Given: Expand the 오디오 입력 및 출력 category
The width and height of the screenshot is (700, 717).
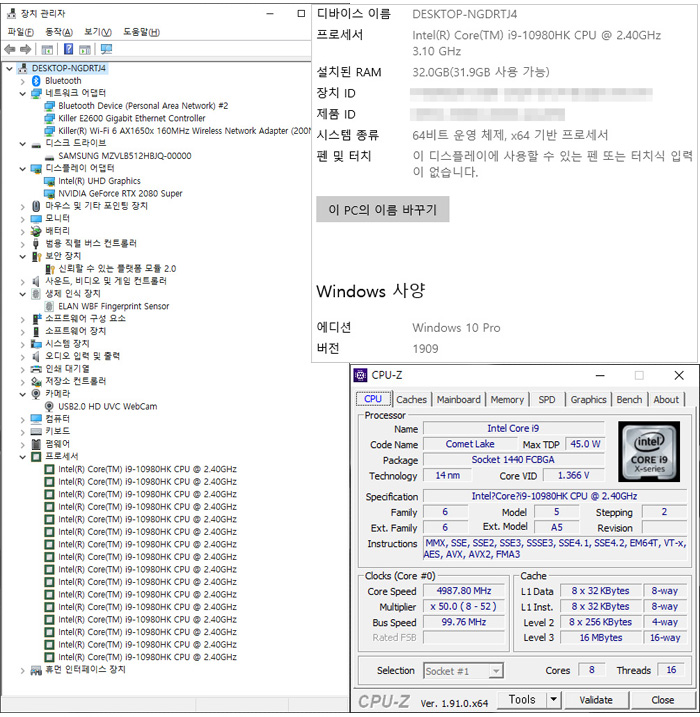Looking at the screenshot, I should click(22, 357).
